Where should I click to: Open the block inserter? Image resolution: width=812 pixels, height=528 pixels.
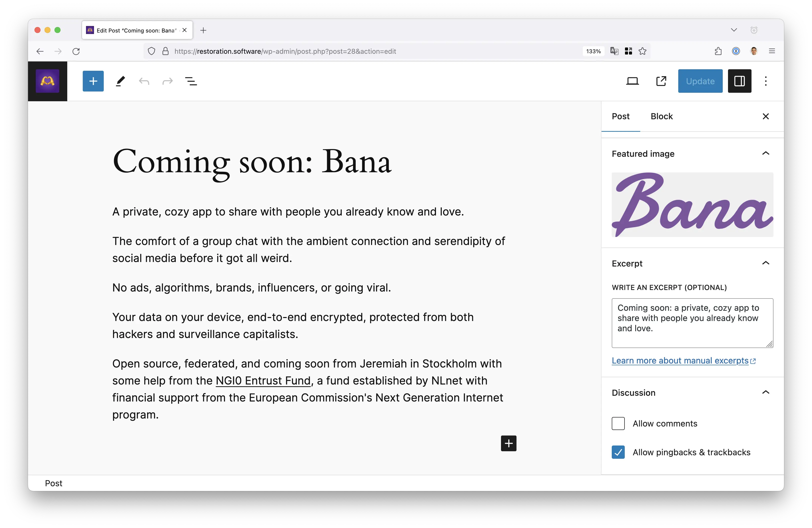click(93, 81)
